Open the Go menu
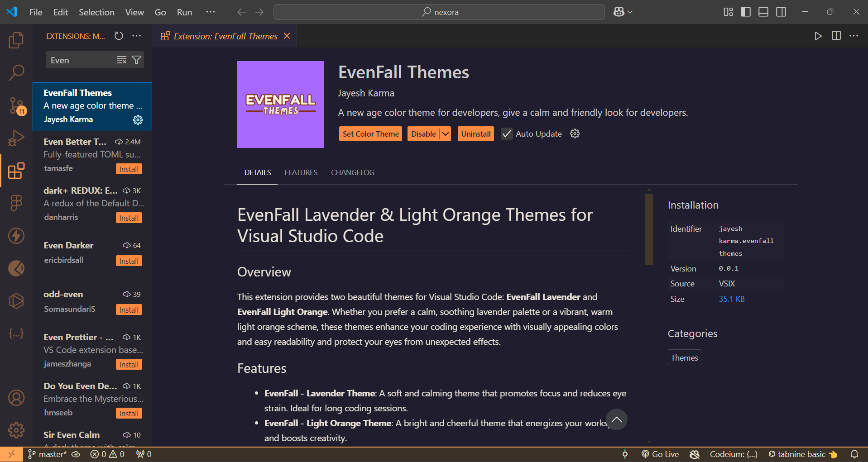 (160, 12)
